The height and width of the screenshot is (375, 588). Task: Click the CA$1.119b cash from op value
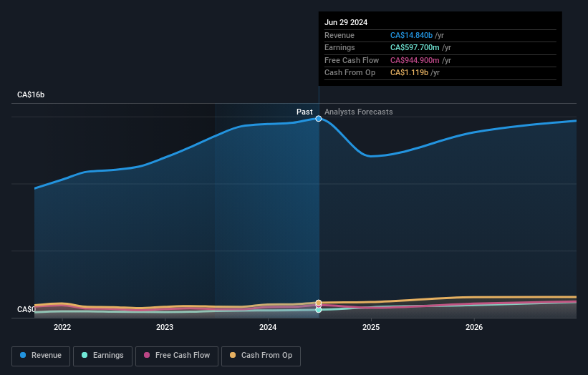(409, 73)
